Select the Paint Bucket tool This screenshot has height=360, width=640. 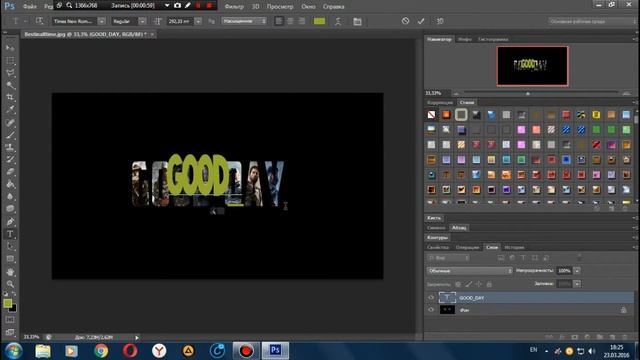click(10, 184)
